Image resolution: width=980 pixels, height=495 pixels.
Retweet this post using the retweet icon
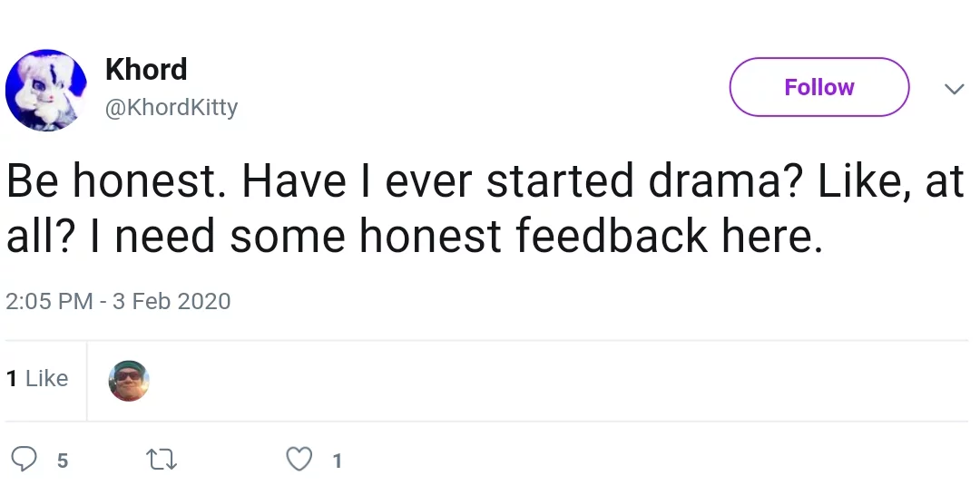tap(162, 461)
